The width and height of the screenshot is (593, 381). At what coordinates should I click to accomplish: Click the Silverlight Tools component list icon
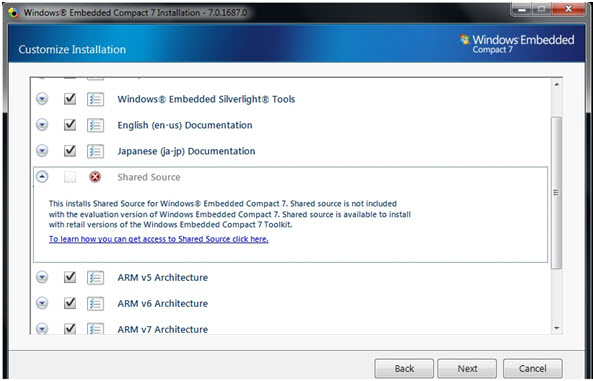coord(95,99)
